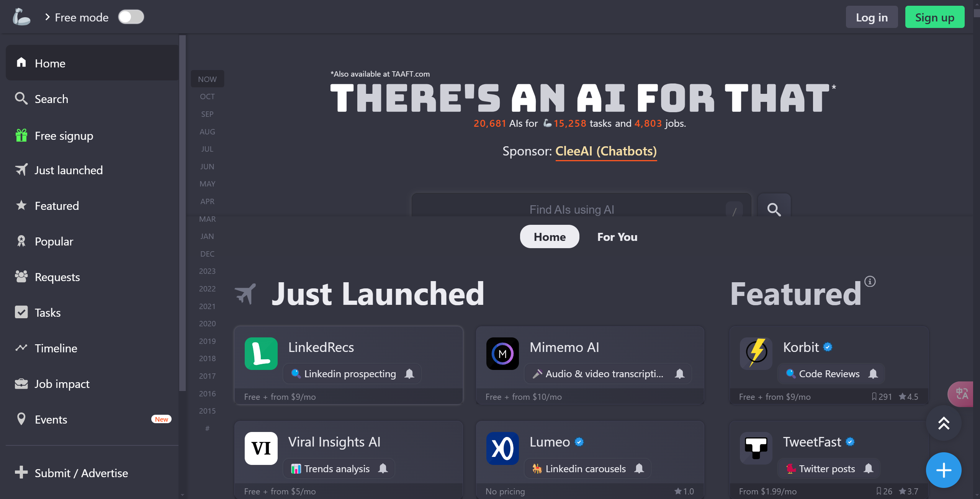Open the Korbit lightning logo
Image resolution: width=980 pixels, height=499 pixels.
click(x=756, y=353)
